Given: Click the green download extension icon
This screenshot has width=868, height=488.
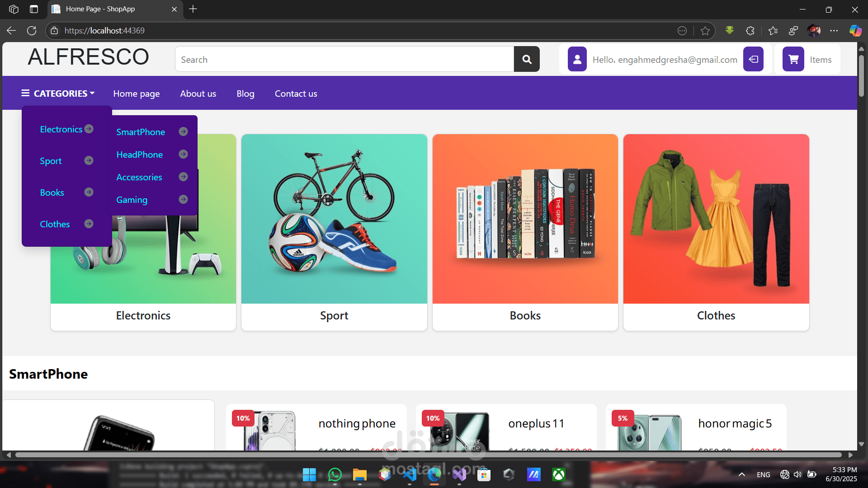Looking at the screenshot, I should (x=730, y=31).
